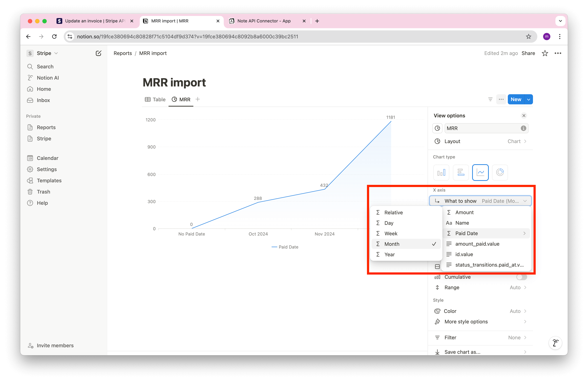Open the page three-dot menu at top right
This screenshot has width=588, height=382.
558,53
